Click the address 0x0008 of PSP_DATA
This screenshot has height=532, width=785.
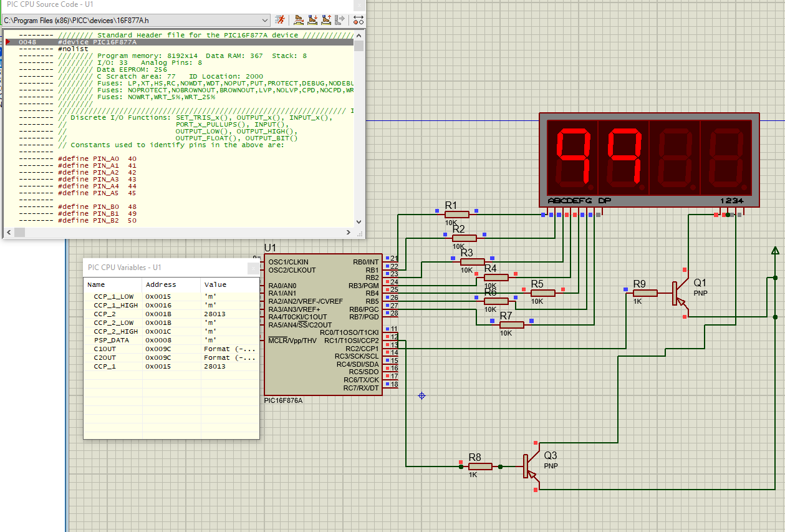[x=158, y=340]
